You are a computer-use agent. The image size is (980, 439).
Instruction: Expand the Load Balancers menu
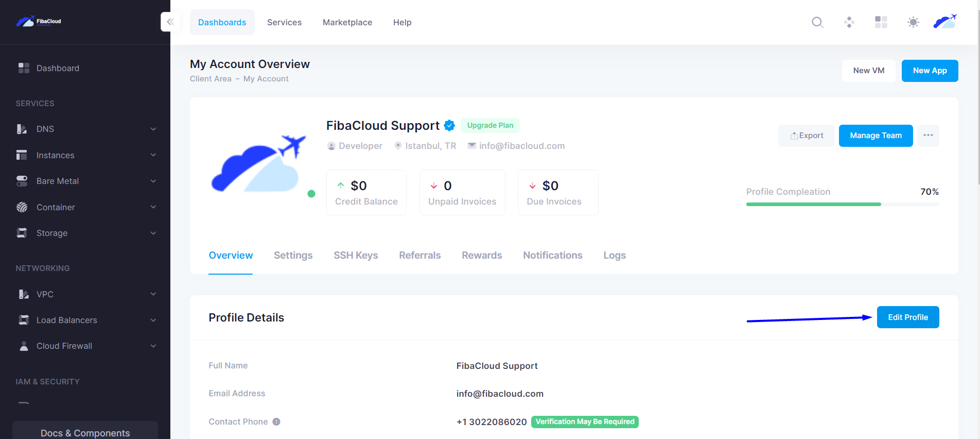point(85,320)
